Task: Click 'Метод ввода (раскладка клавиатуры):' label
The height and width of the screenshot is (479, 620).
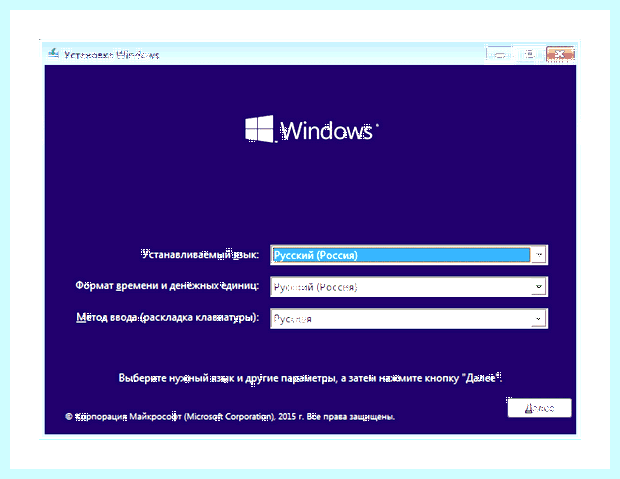Action: pyautogui.click(x=168, y=318)
